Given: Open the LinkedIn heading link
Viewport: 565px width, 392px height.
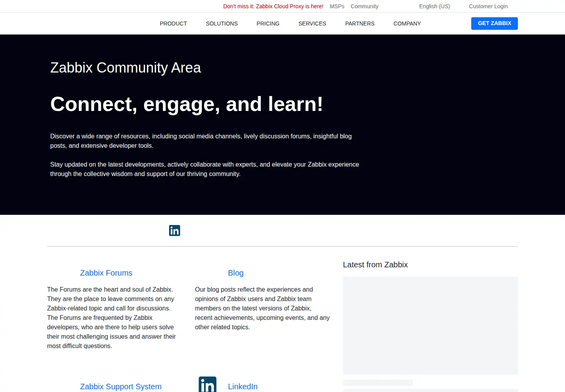Looking at the screenshot, I should point(243,387).
